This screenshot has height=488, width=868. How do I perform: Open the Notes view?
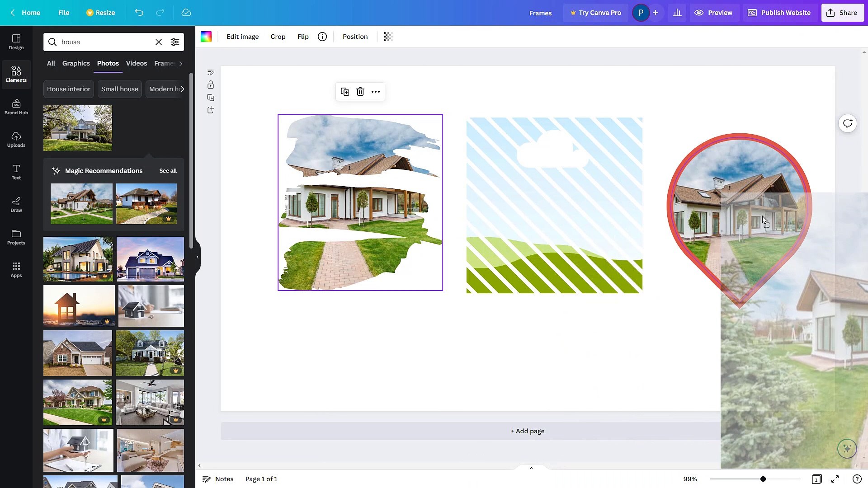217,479
